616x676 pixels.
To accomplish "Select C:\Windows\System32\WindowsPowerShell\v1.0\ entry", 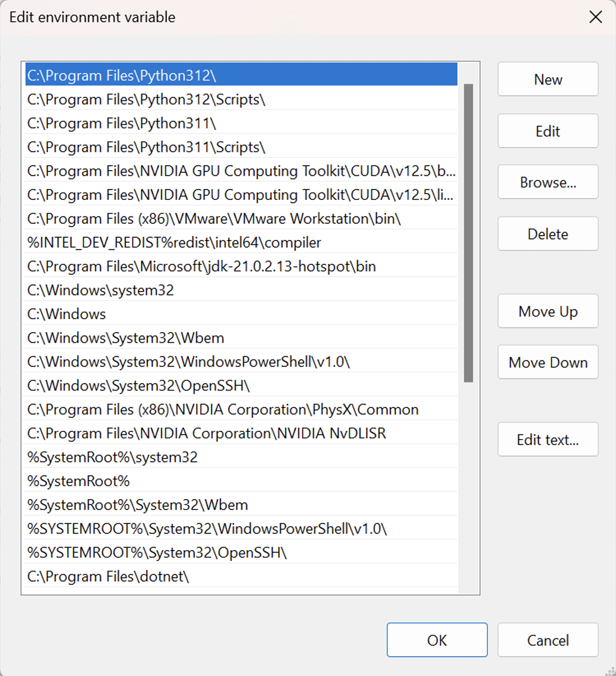I will pos(241,361).
